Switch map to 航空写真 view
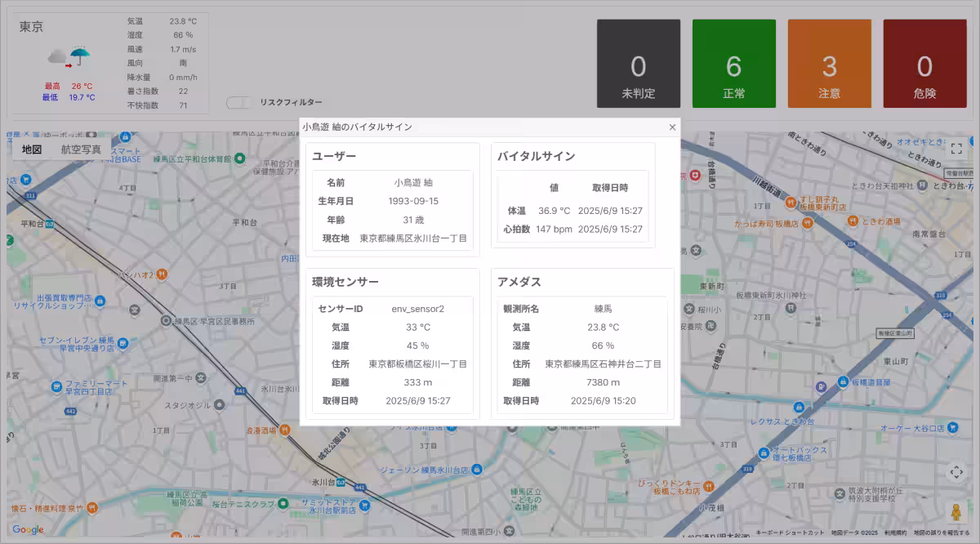 click(81, 149)
